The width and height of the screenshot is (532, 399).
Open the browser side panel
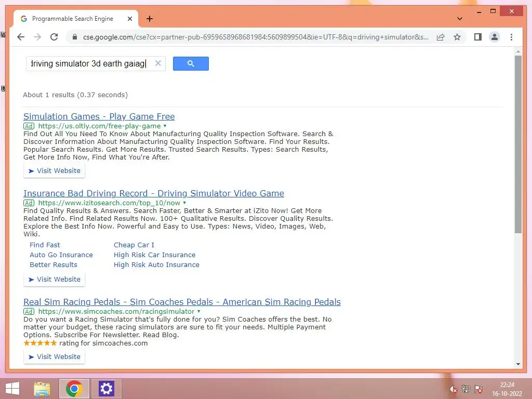coord(478,37)
